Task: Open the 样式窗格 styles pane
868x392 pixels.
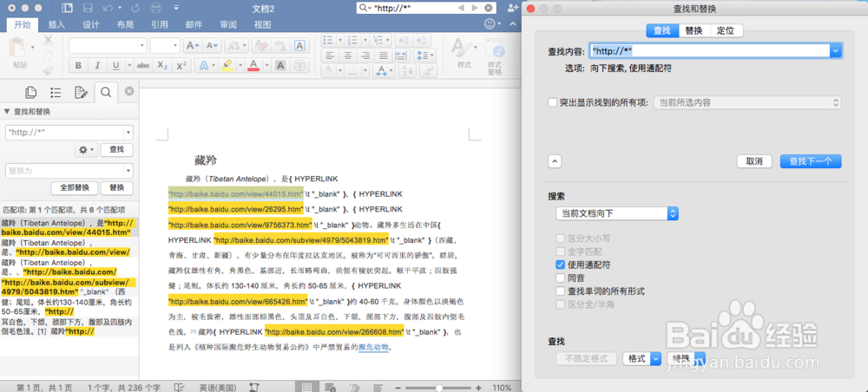Action: tap(495, 56)
